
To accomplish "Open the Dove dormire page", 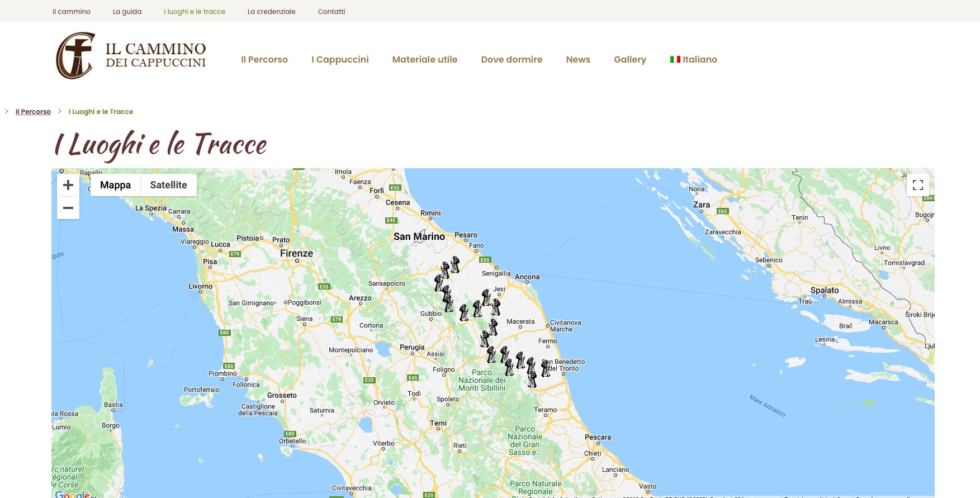I will [x=512, y=59].
